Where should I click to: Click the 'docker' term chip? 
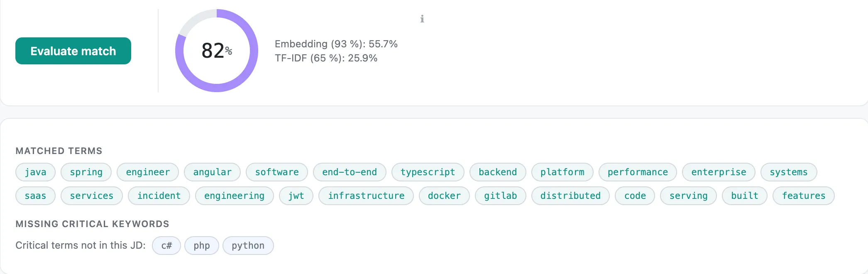[444, 196]
